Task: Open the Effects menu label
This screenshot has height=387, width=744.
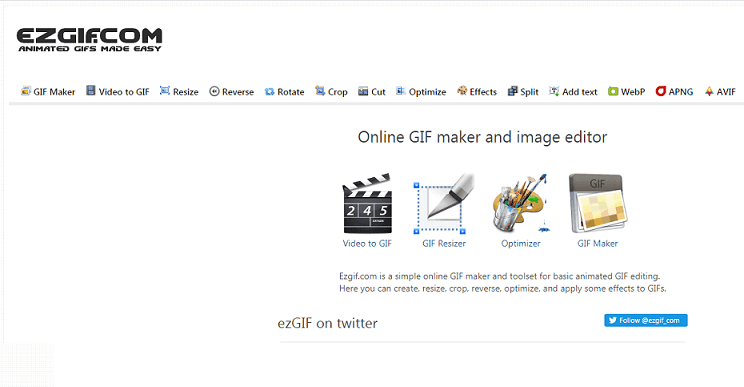Action: click(x=483, y=92)
